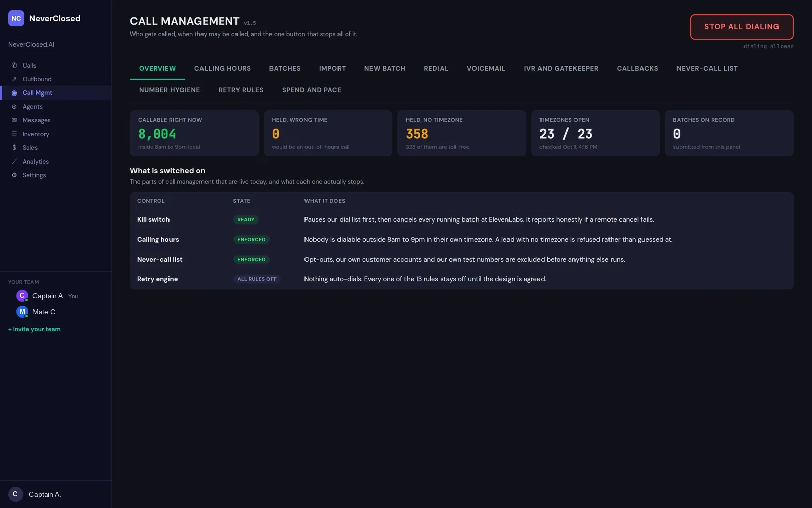Switch to Spend and Pace tab
This screenshot has height=508, width=812.
[312, 90]
